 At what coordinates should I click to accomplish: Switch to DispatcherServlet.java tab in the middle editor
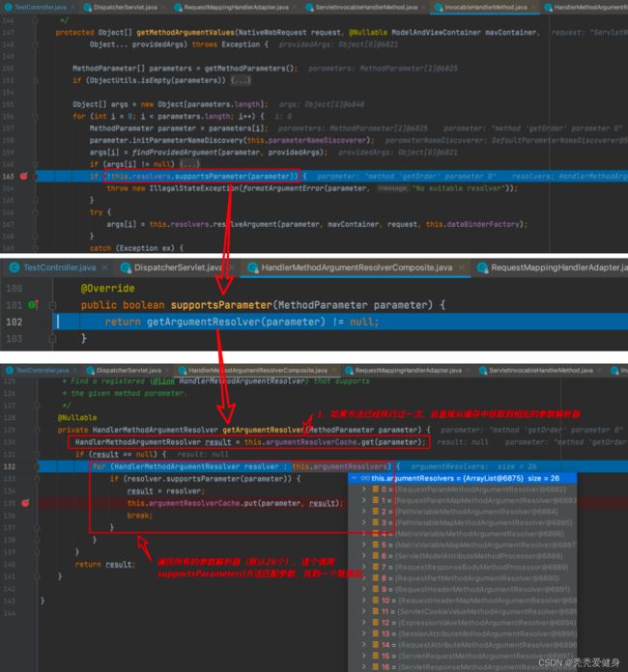click(x=172, y=267)
